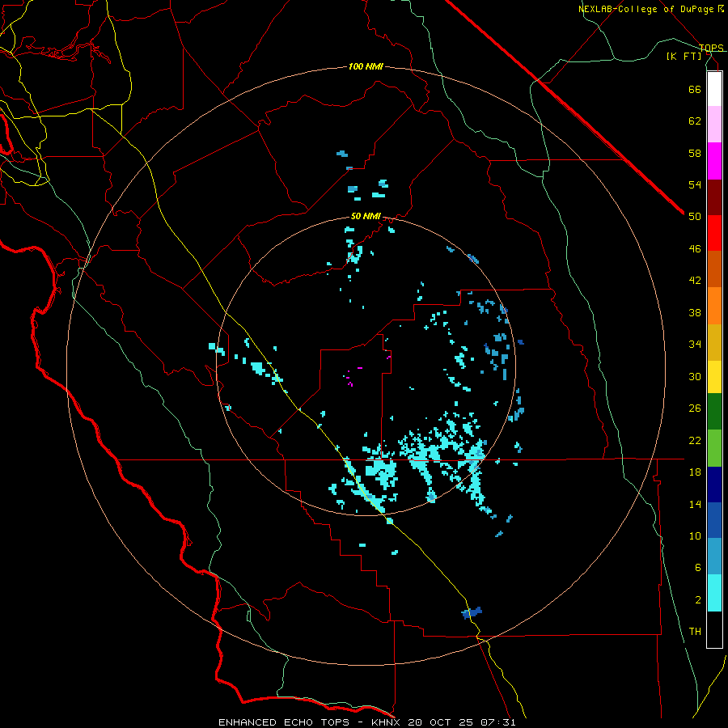This screenshot has height=728, width=728.
Task: Click the [K FT] units label
Action: 684,56
